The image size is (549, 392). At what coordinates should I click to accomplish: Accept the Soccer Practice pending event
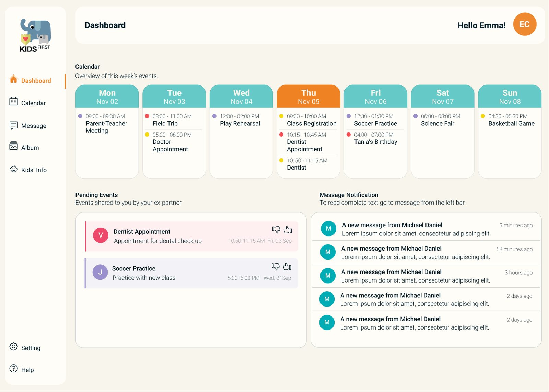pyautogui.click(x=288, y=266)
